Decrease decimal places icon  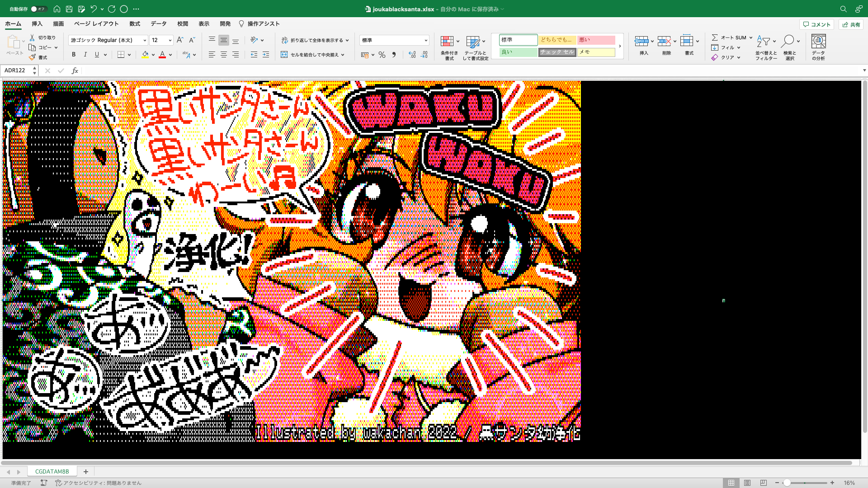point(424,55)
